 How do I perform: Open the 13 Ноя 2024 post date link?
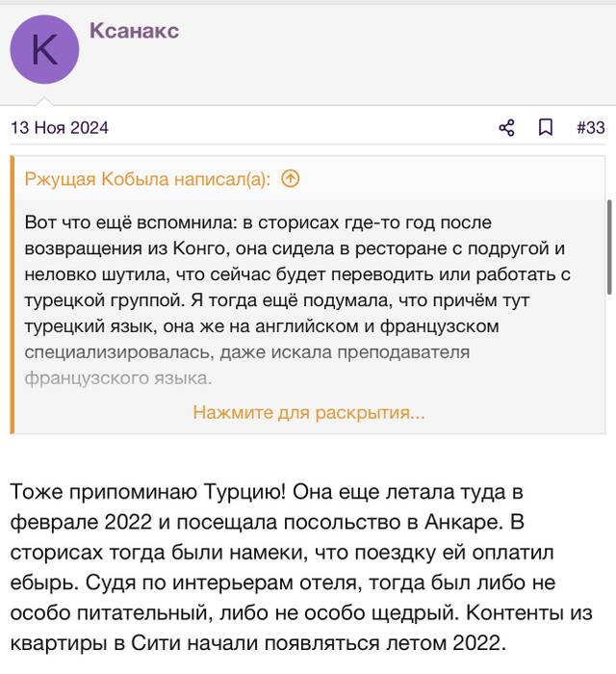tap(60, 128)
